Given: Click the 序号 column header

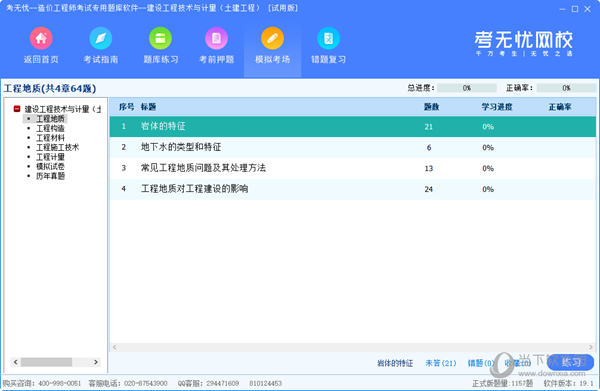Looking at the screenshot, I should pos(126,107).
